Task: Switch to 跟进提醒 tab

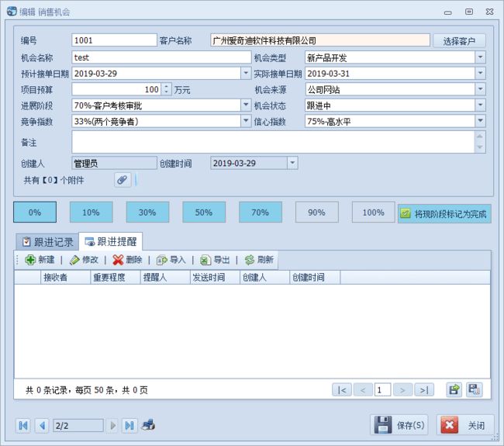Action: pyautogui.click(x=111, y=241)
